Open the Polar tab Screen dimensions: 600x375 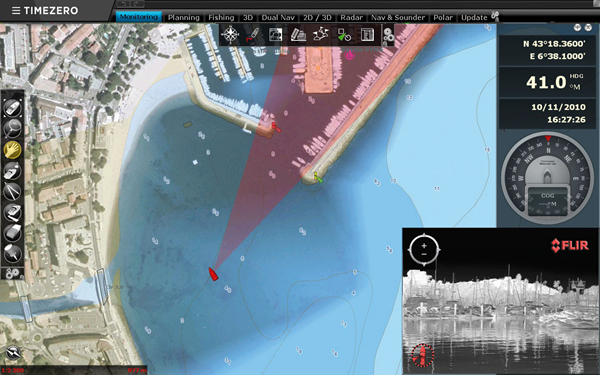[x=443, y=18]
